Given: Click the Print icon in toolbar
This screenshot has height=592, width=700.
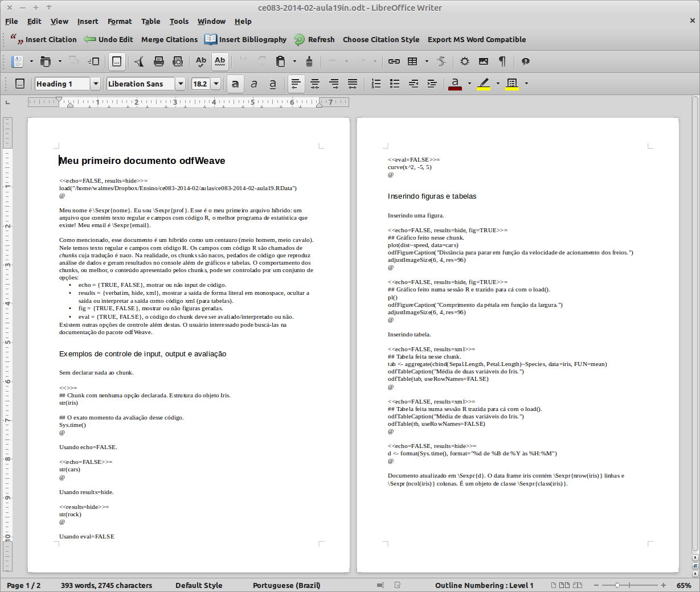Looking at the screenshot, I should (159, 61).
